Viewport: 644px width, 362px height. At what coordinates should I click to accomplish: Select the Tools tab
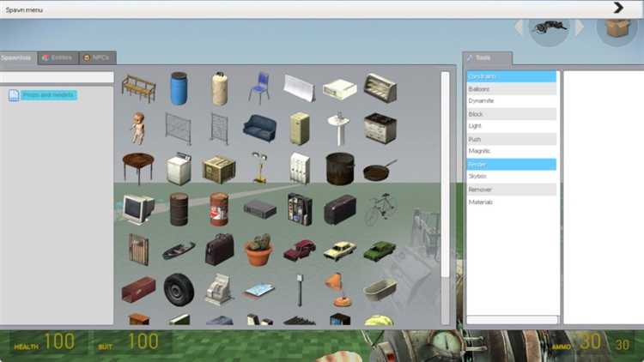487,57
